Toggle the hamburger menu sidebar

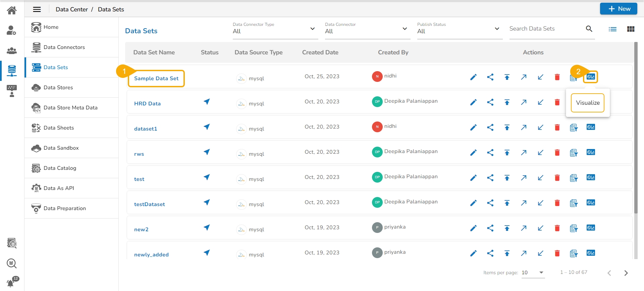(37, 9)
